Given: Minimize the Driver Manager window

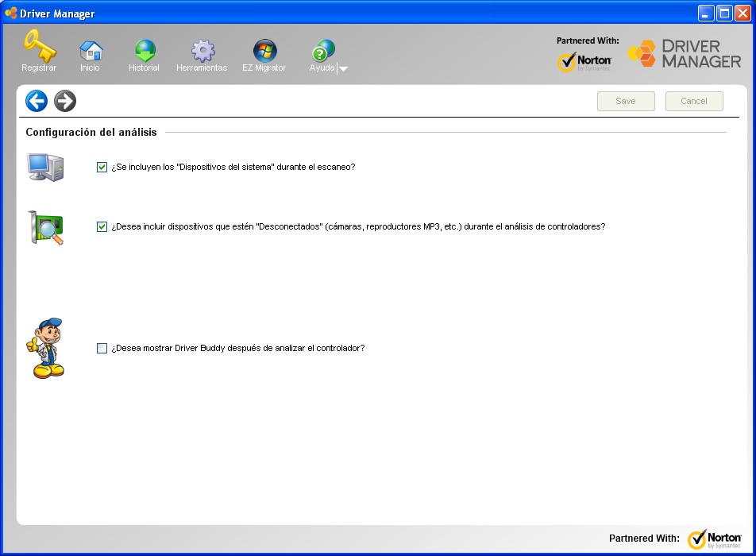Looking at the screenshot, I should [706, 13].
